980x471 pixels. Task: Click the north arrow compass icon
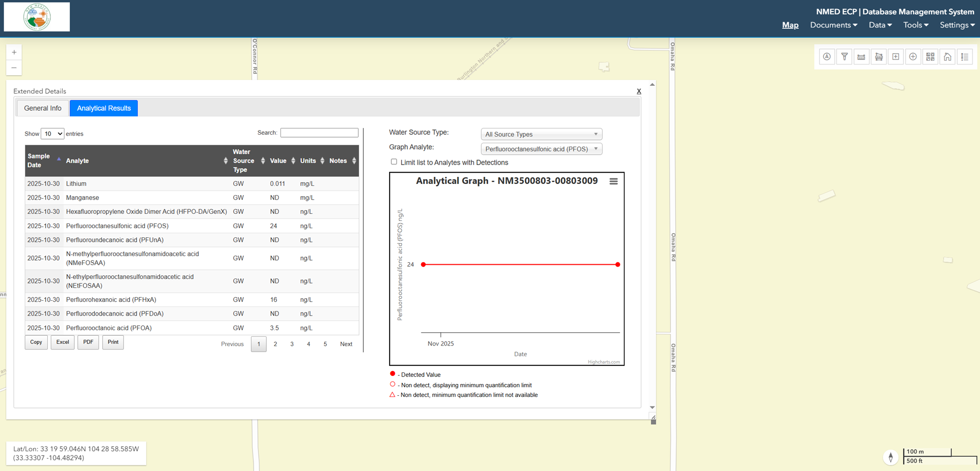891,457
